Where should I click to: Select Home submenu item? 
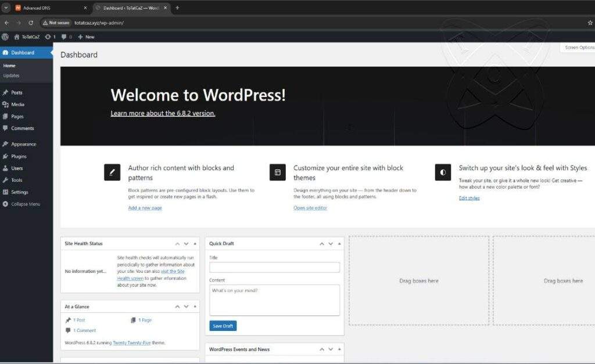click(9, 66)
